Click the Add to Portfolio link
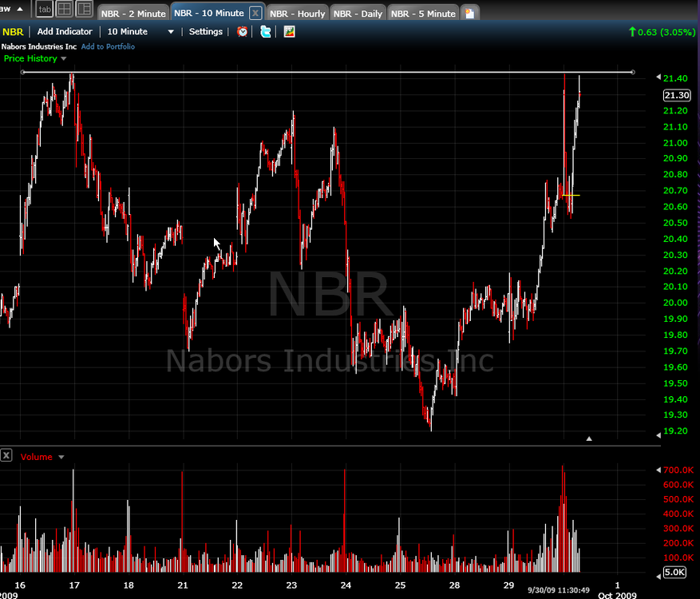This screenshot has width=700, height=599. click(x=108, y=46)
